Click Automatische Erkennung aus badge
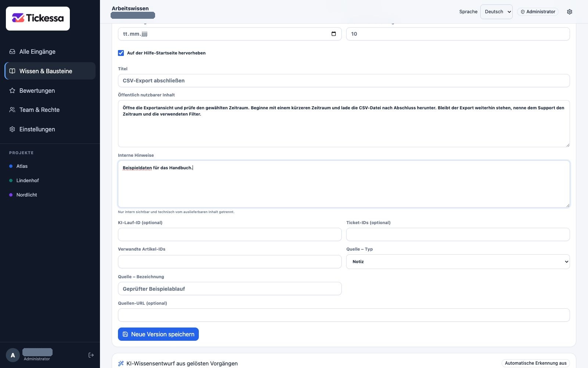The height and width of the screenshot is (368, 588). point(536,363)
